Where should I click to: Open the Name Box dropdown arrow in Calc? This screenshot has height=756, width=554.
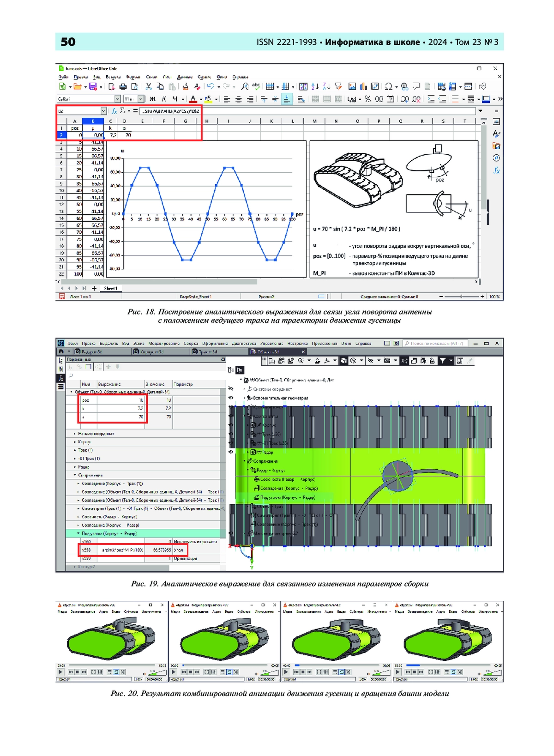(x=103, y=111)
